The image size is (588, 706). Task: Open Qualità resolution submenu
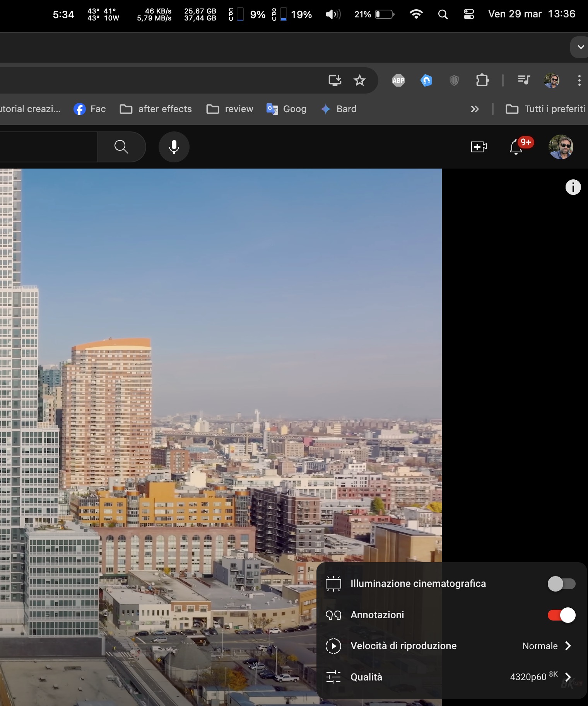[450, 677]
